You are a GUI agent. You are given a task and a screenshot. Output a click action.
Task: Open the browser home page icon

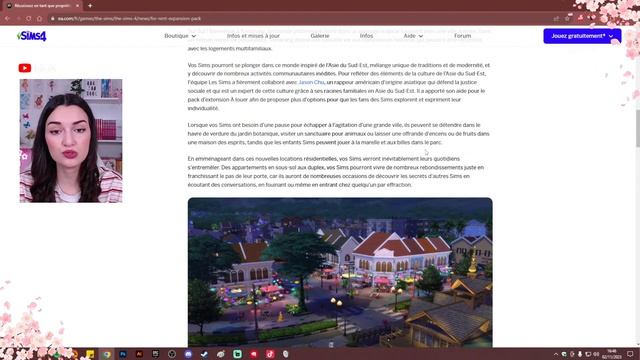click(39, 18)
